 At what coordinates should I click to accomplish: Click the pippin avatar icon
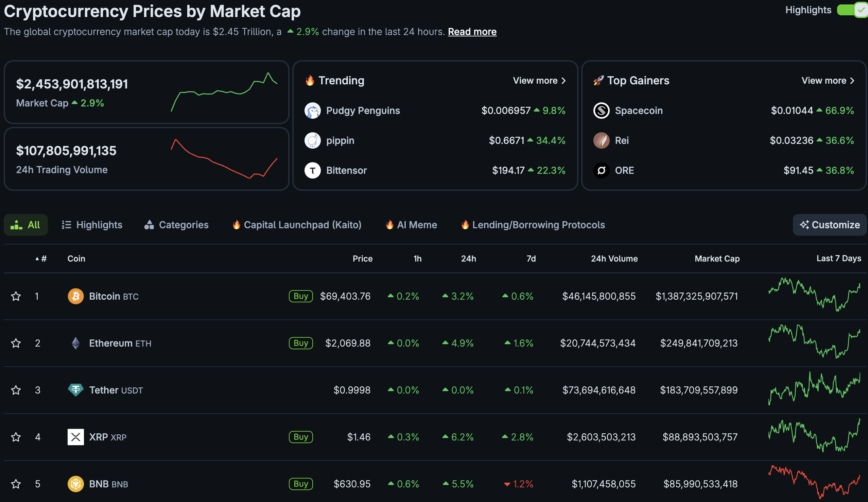(313, 140)
